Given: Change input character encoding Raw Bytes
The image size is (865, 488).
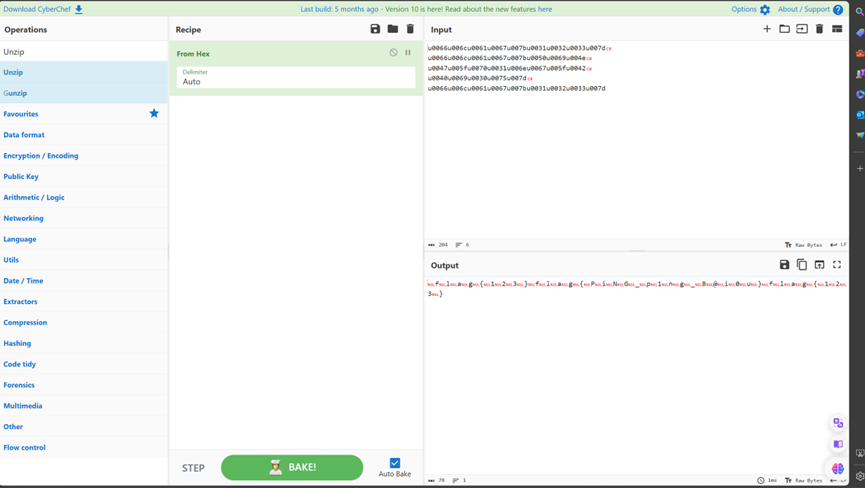Looking at the screenshot, I should point(803,245).
